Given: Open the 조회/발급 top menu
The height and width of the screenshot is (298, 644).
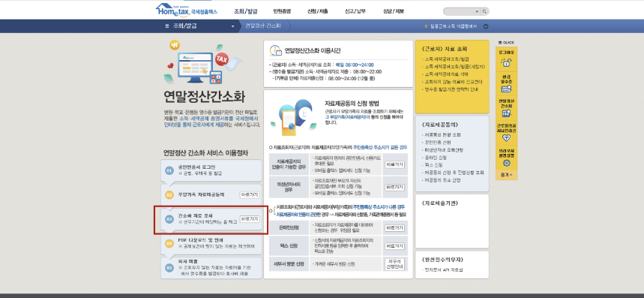Looking at the screenshot, I should 246,11.
